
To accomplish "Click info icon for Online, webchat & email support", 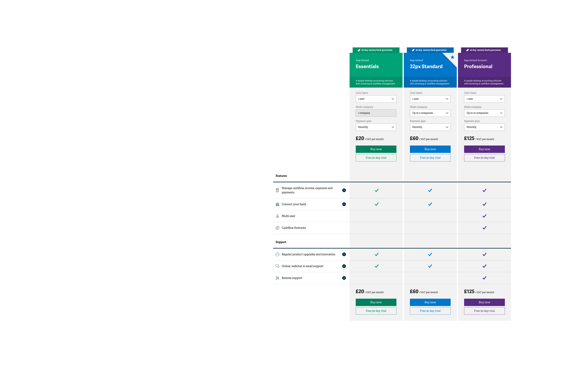I will tap(344, 266).
